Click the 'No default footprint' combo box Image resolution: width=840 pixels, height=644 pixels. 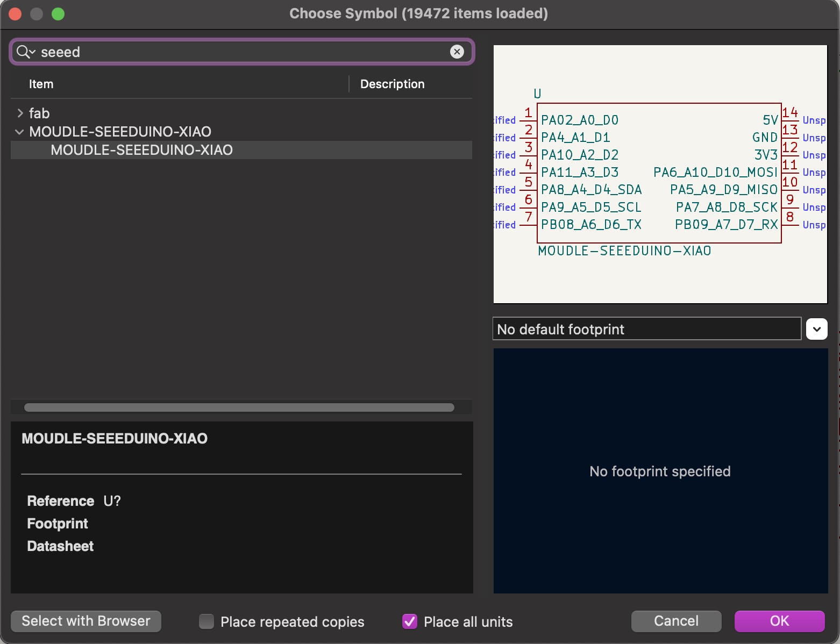pyautogui.click(x=647, y=329)
